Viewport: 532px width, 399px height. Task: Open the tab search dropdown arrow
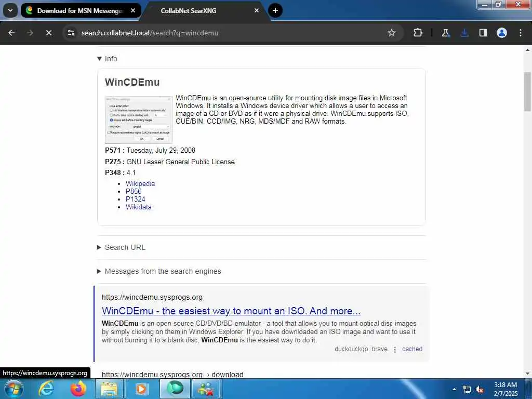tap(10, 10)
